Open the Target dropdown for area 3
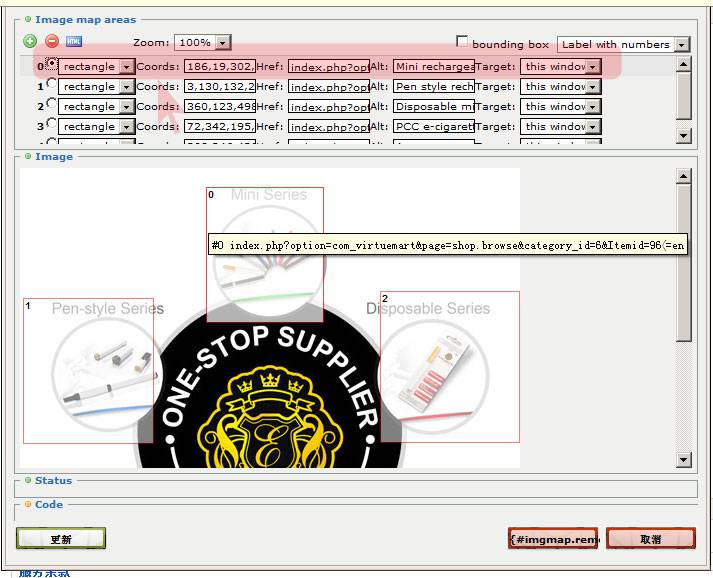This screenshot has width=713, height=578. (x=560, y=126)
